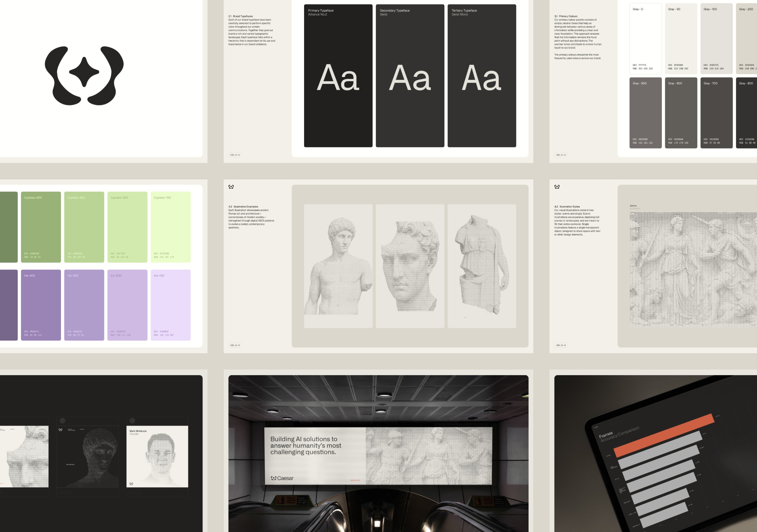Click the Caesar logo on the billboard
Viewport: 757px width, 532px height.
[x=282, y=478]
